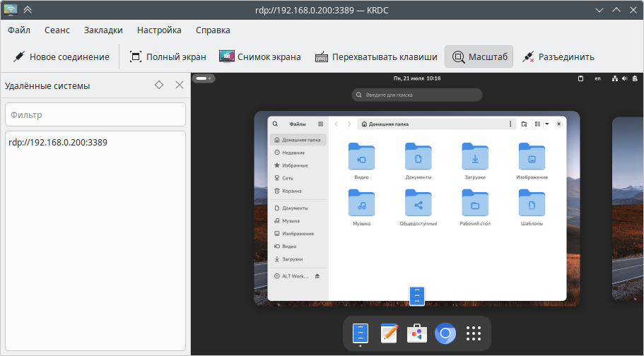Select the Музыка folder icon
This screenshot has width=644, height=356.
pos(361,203)
